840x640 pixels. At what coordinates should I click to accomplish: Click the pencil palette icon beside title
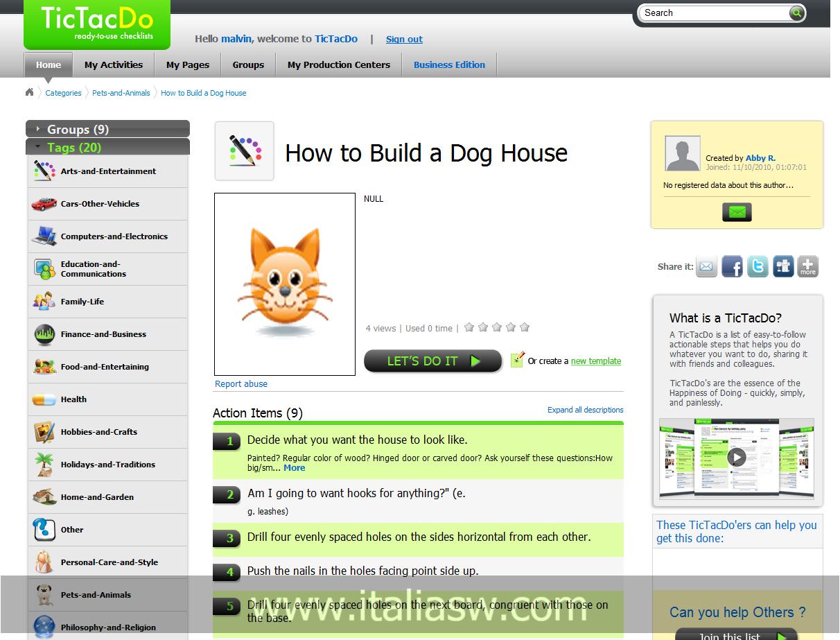[244, 150]
